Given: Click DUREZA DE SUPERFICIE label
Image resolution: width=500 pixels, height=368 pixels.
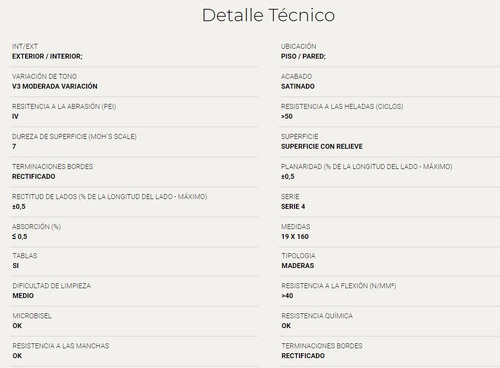Looking at the screenshot, I should pyautogui.click(x=74, y=136).
